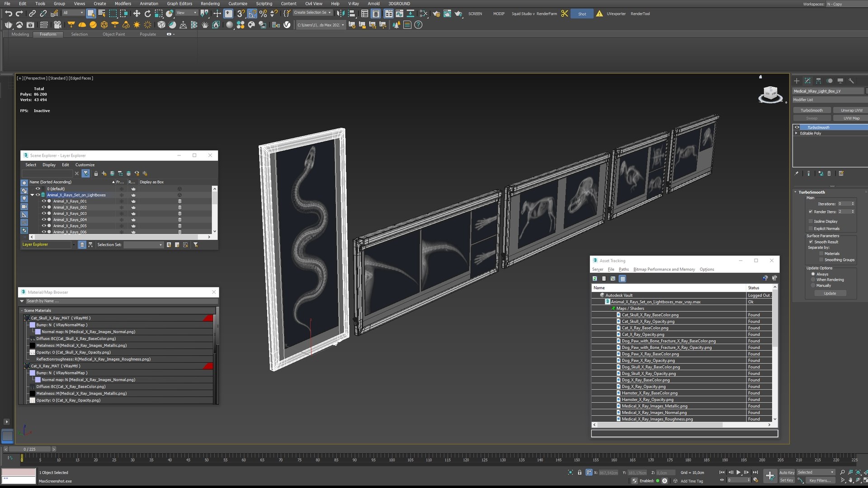Toggle TurboSmooth modifier visibility eye
This screenshot has width=868, height=488.
(797, 127)
